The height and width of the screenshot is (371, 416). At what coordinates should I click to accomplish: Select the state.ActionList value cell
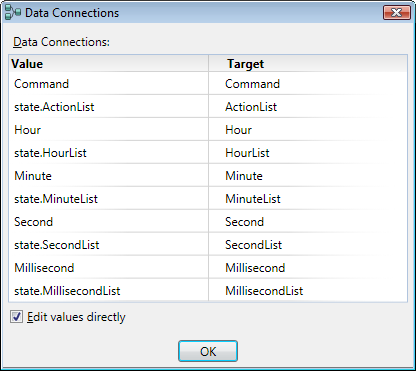coord(109,107)
